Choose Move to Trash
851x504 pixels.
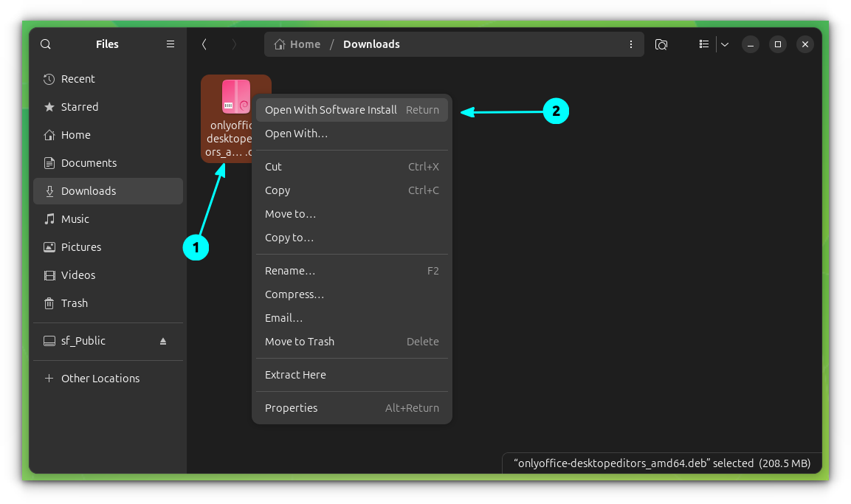tap(299, 341)
